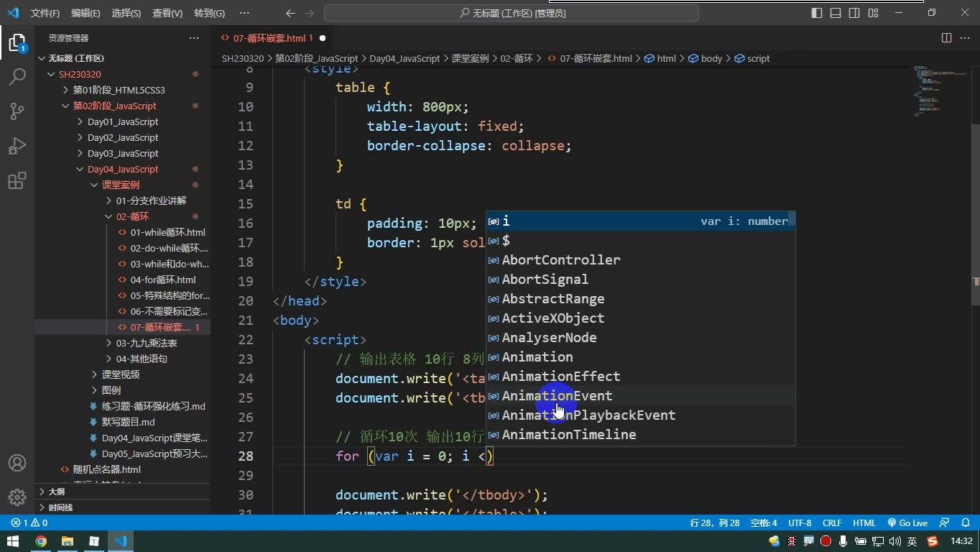Expand the 时间线 timeline section
Image resolution: width=980 pixels, height=552 pixels.
tap(60, 507)
